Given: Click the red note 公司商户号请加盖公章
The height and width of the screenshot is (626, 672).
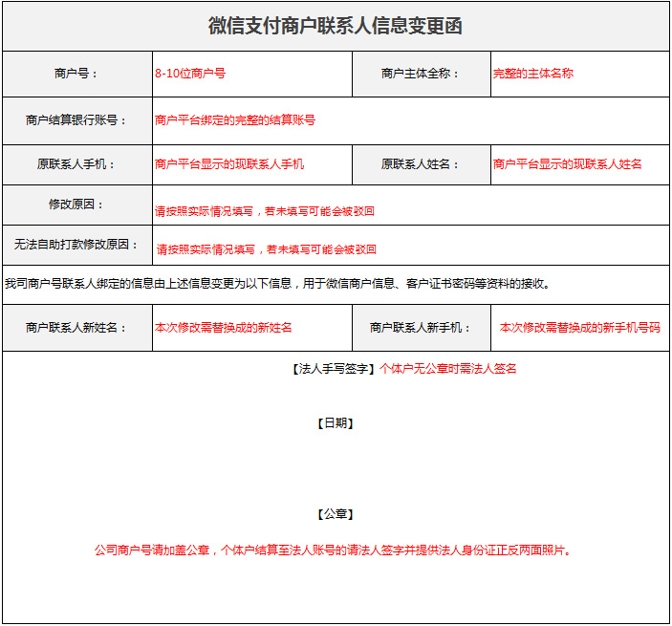Looking at the screenshot, I should [334, 550].
